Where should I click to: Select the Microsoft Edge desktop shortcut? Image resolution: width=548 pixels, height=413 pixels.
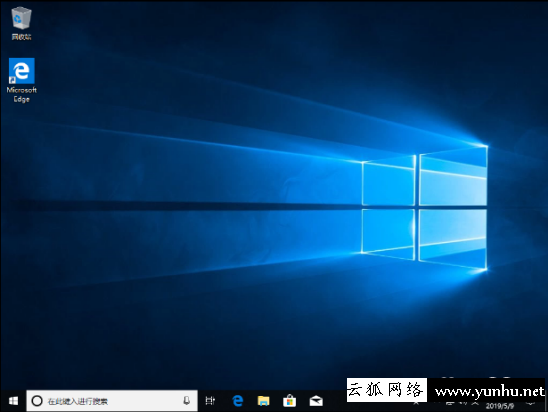coord(21,80)
